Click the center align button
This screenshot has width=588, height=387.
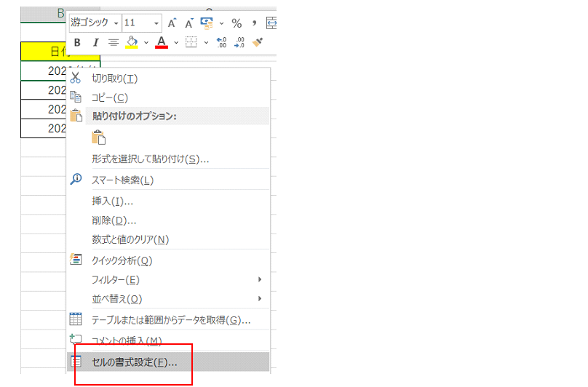click(x=114, y=43)
